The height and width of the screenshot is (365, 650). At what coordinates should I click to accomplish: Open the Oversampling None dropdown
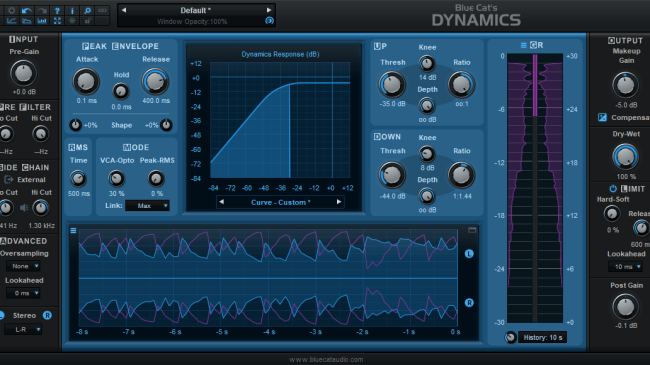tap(23, 266)
